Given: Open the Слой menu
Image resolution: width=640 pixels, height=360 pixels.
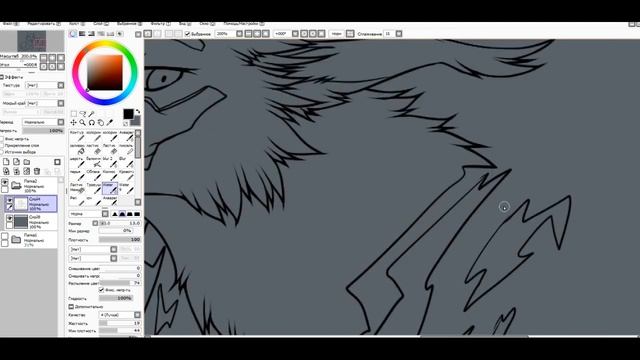Looking at the screenshot, I should pos(100,24).
